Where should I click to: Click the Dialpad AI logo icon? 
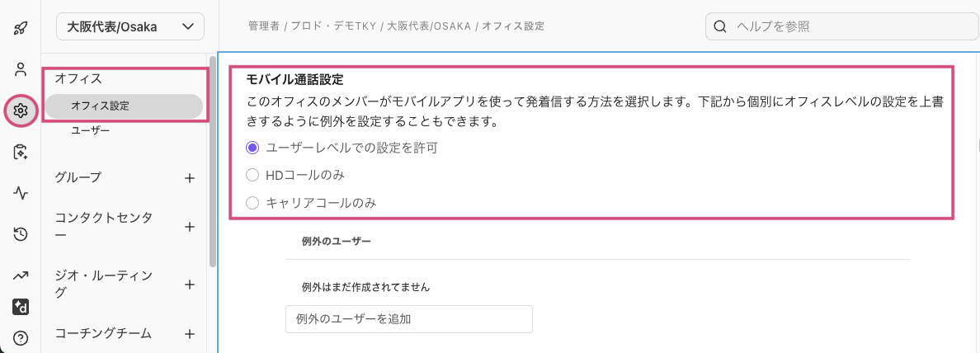pos(21,307)
